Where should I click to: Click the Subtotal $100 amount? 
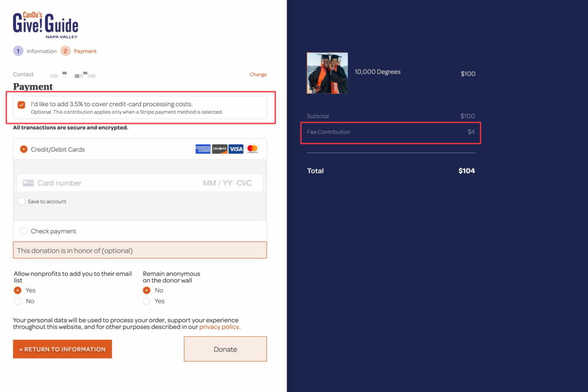click(467, 116)
